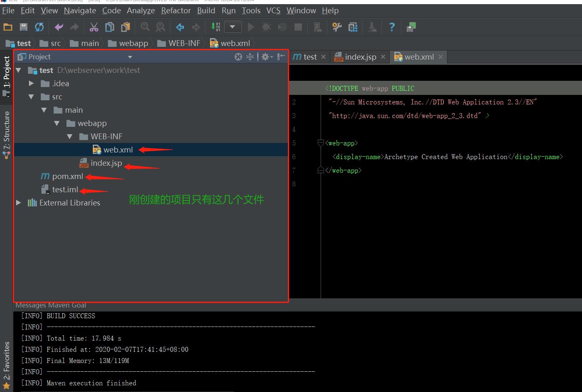Screen dimensions: 582x392
Task: Click the crosshair scroll-from-source icon
Action: 238,57
